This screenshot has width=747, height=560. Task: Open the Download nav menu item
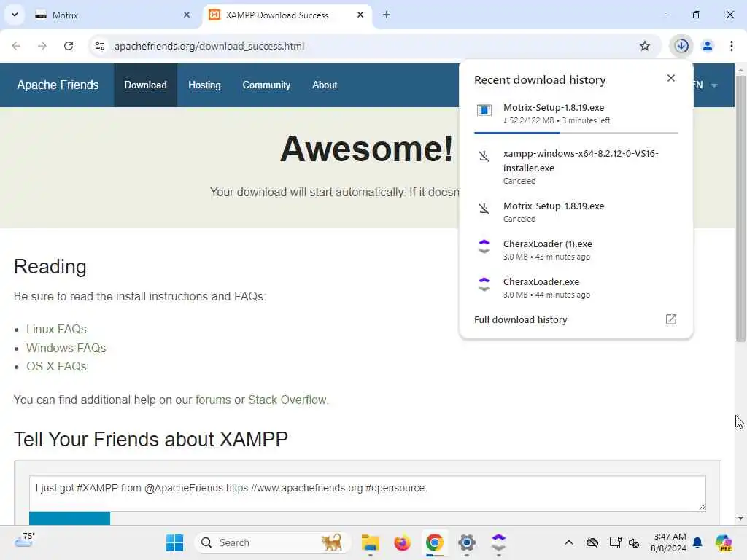(145, 85)
